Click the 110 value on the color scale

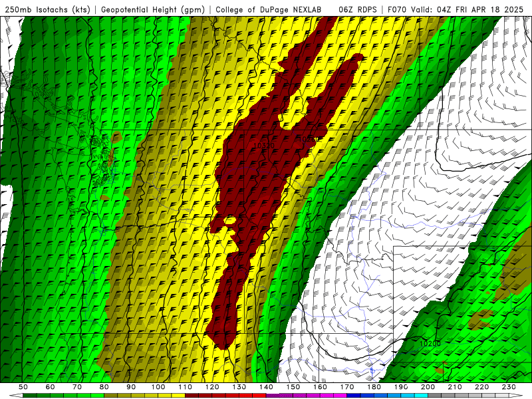coord(185,387)
